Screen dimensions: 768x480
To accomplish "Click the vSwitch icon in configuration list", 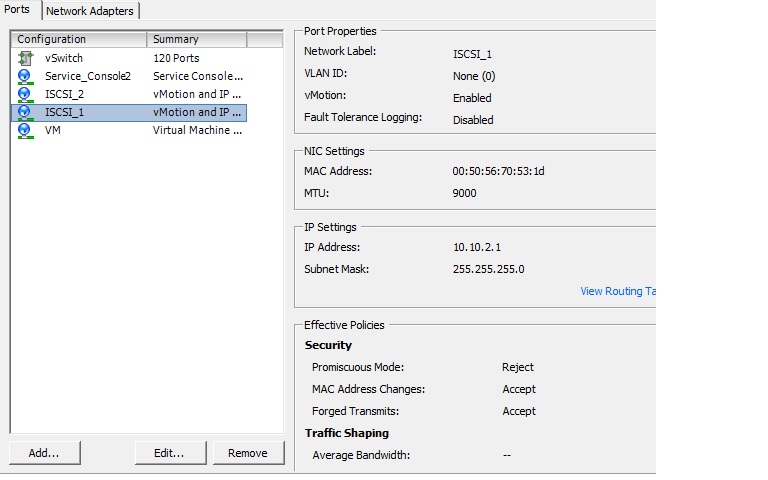I will 25,58.
